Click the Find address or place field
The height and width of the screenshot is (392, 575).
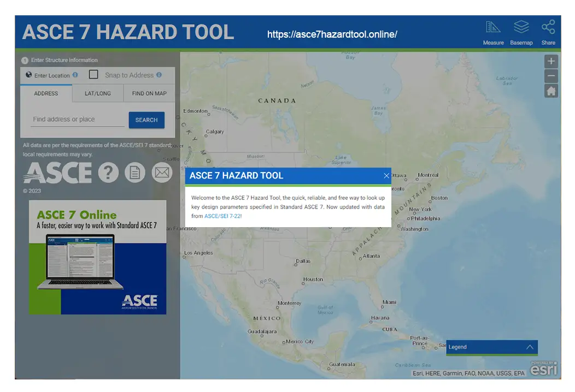pos(78,120)
